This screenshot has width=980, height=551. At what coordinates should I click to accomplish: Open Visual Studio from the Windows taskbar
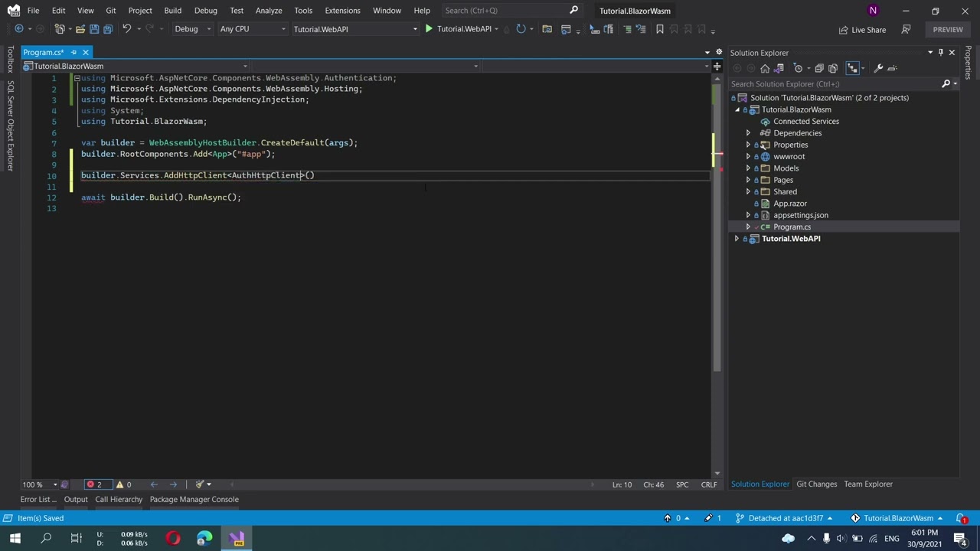tap(237, 539)
